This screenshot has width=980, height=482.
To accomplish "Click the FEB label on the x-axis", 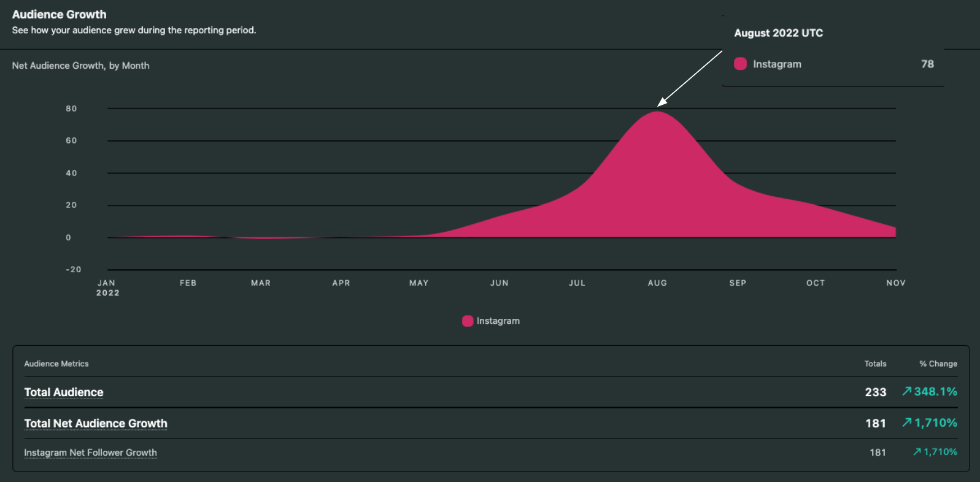I will 188,283.
